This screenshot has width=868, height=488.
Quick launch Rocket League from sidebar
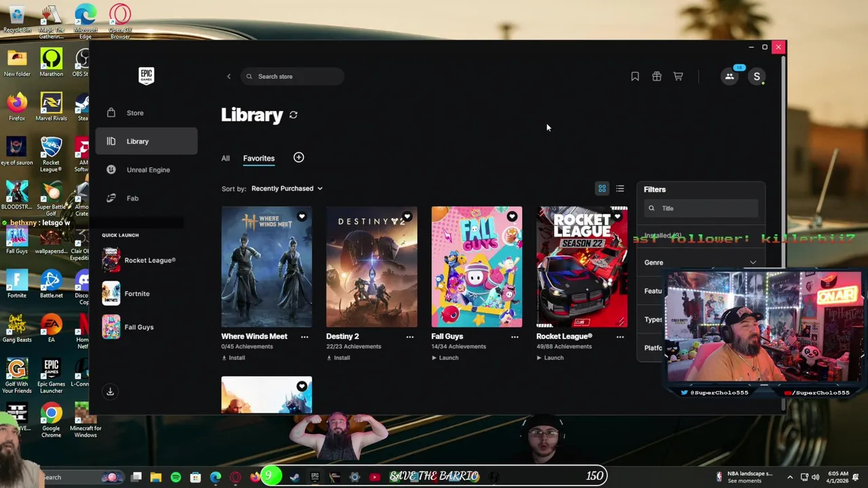(139, 260)
